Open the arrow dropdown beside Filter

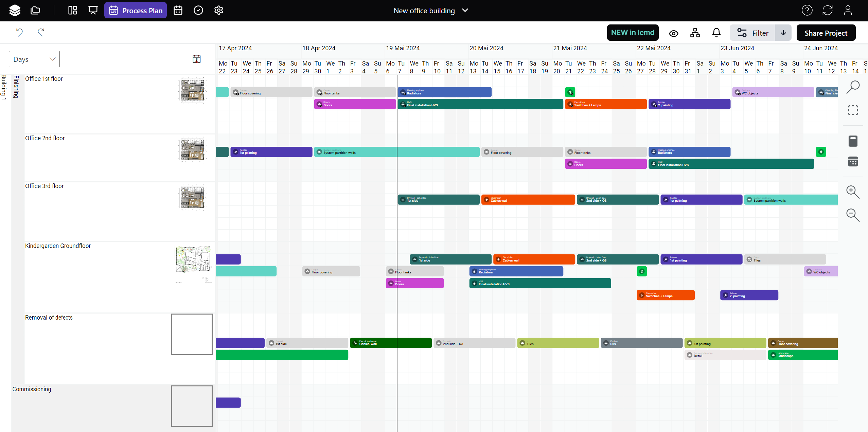pyautogui.click(x=783, y=33)
